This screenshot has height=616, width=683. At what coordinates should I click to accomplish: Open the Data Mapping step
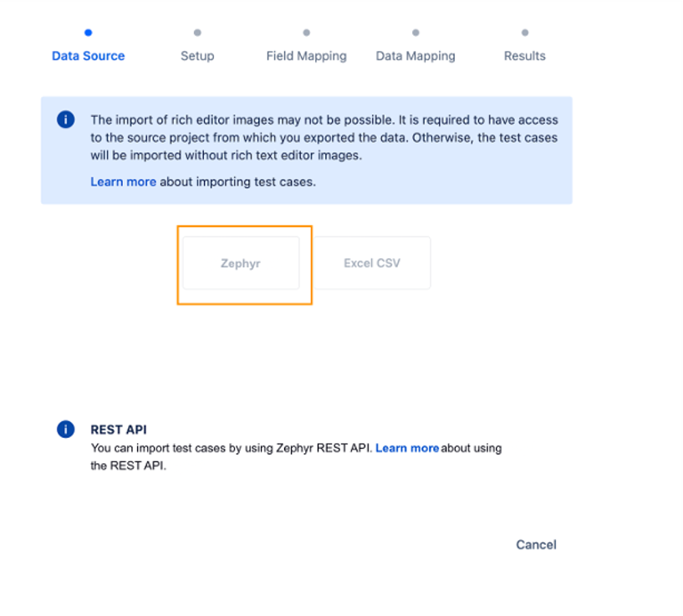[x=415, y=56]
